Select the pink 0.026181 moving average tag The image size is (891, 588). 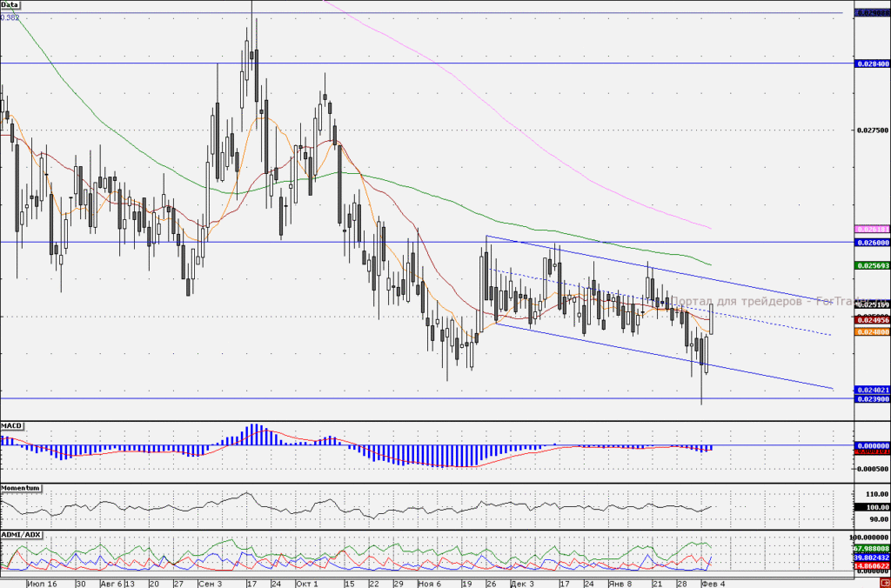(872, 230)
